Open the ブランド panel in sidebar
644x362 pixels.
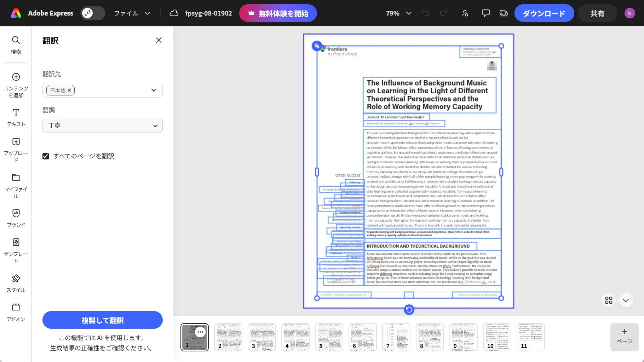pyautogui.click(x=16, y=218)
